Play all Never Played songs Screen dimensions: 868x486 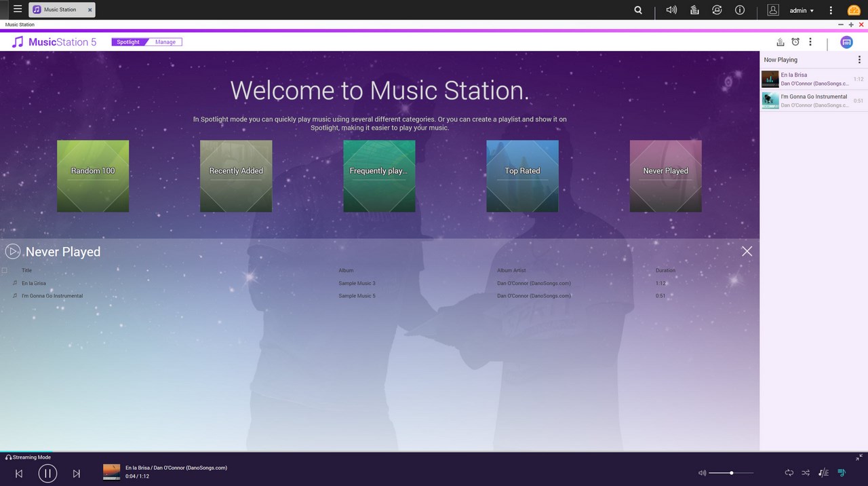pos(13,251)
